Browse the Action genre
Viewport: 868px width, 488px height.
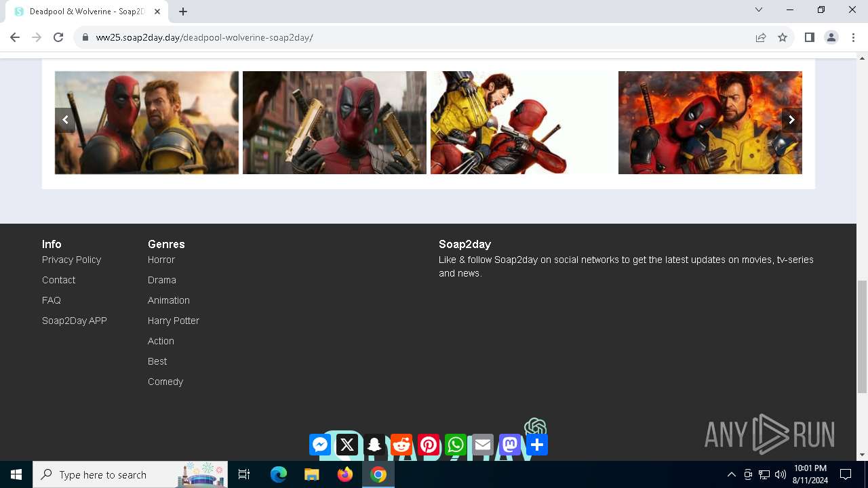click(161, 341)
